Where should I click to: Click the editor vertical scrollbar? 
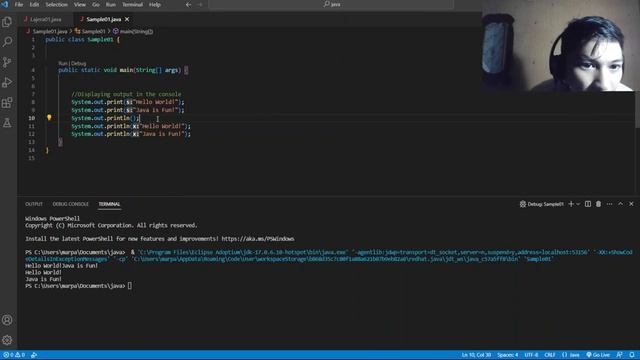click(637, 110)
